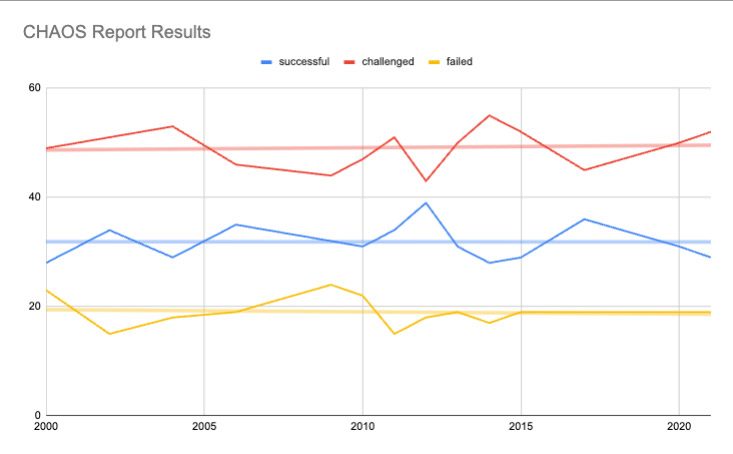Click the red challenged line's dip at 2012
The width and height of the screenshot is (733, 454).
[x=426, y=181]
